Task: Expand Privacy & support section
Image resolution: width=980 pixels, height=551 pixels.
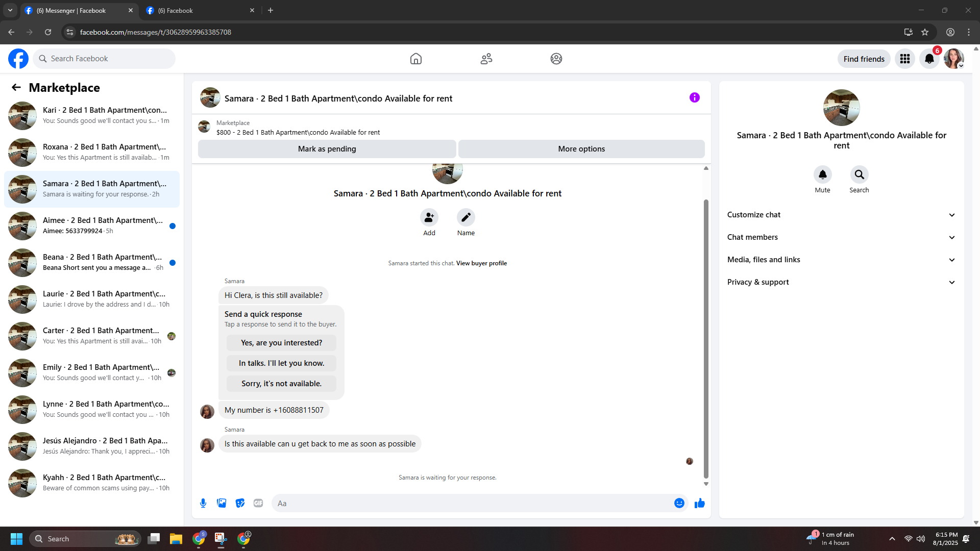Action: click(841, 282)
